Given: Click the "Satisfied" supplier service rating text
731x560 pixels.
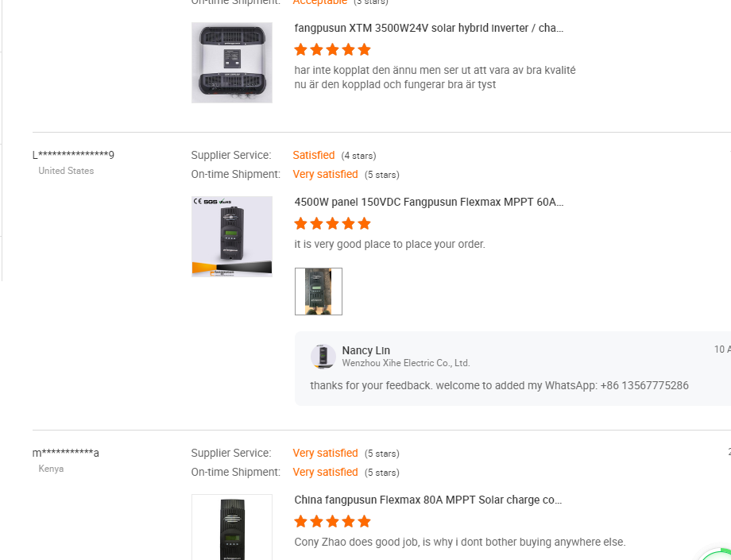Looking at the screenshot, I should pyautogui.click(x=314, y=155).
